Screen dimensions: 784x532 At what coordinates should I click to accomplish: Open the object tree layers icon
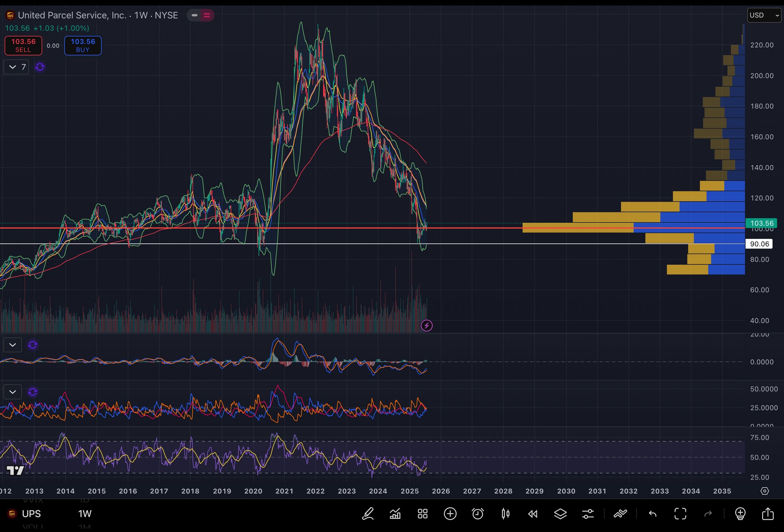(x=560, y=514)
